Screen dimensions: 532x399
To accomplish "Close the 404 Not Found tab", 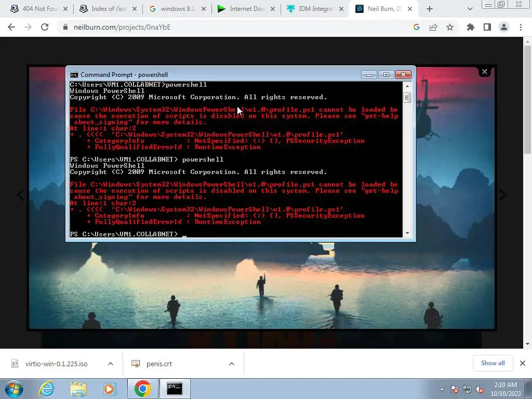I will tap(65, 9).
